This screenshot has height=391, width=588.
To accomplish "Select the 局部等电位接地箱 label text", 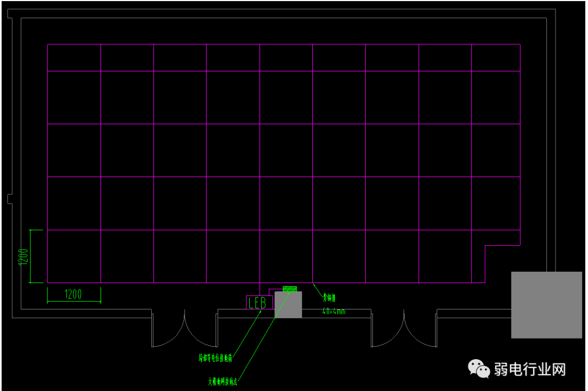I will [x=215, y=358].
